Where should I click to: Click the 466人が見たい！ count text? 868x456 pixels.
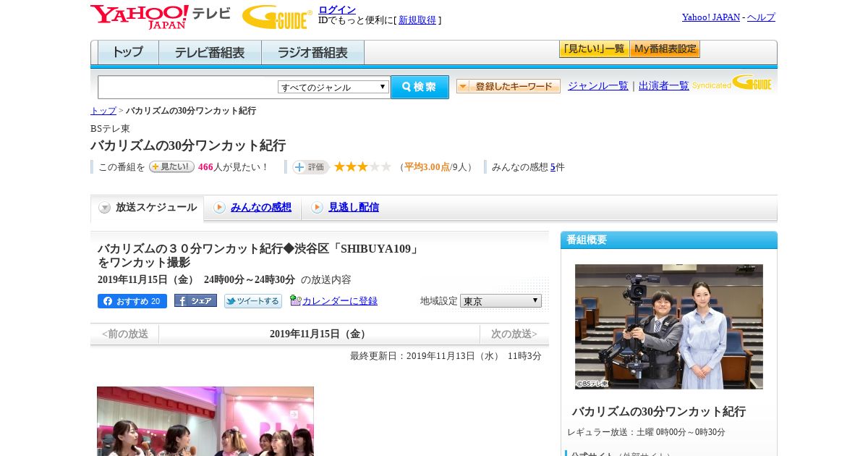[234, 167]
